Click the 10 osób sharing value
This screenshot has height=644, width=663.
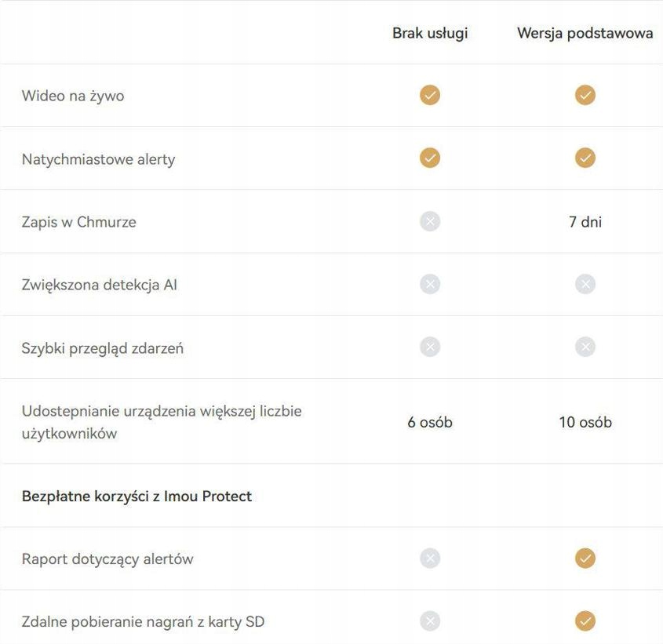point(585,422)
